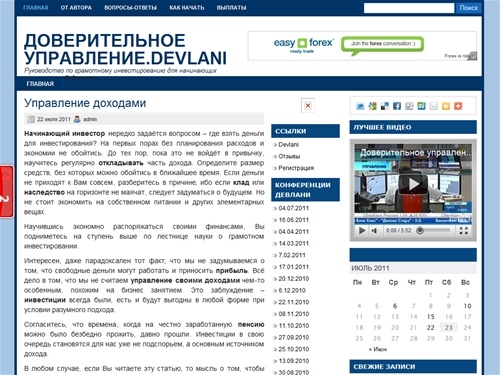
Task: Click the site title ДОВЕРИТЕЛЬНОЕ УПРАВЛЕНИЕ.DEVLANI
Action: tap(125, 49)
